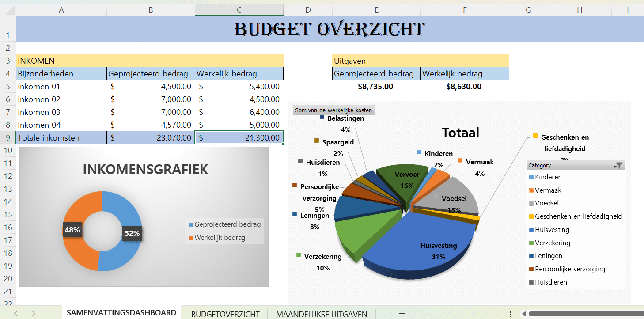Switch to the BUDGETOVERZICHT sheet tab
This screenshot has width=644, height=319.
[x=225, y=314]
